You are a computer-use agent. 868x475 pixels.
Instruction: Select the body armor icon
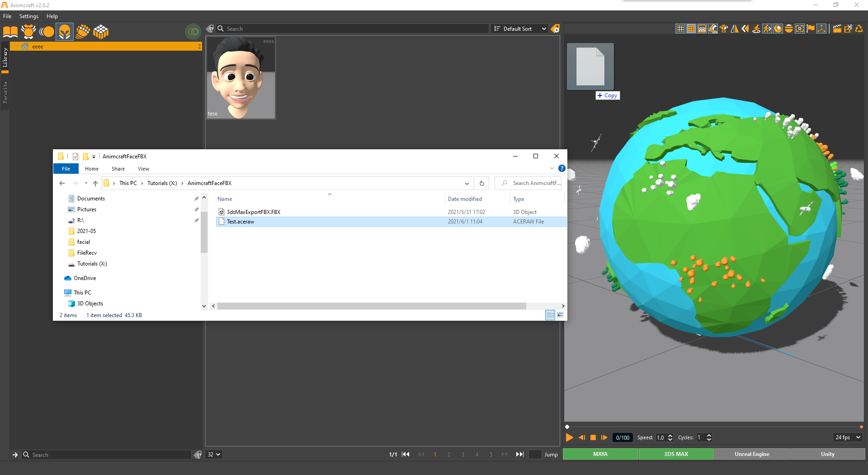28,32
